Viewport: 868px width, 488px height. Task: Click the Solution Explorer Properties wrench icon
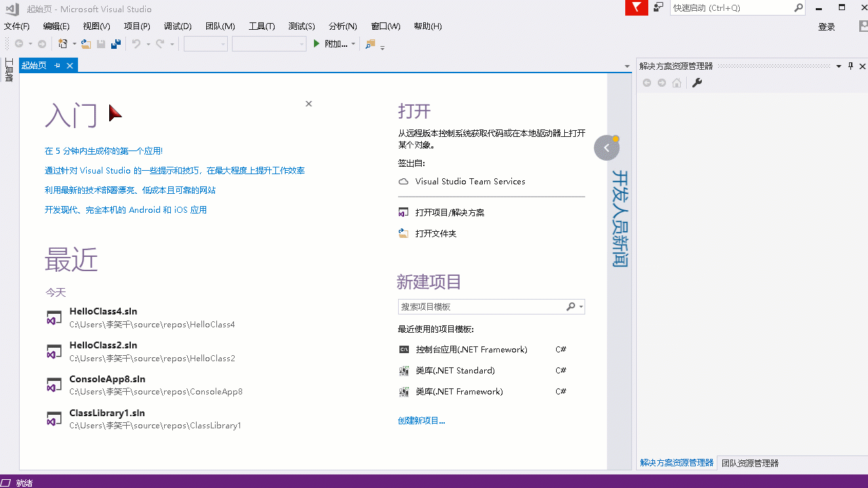pos(696,83)
